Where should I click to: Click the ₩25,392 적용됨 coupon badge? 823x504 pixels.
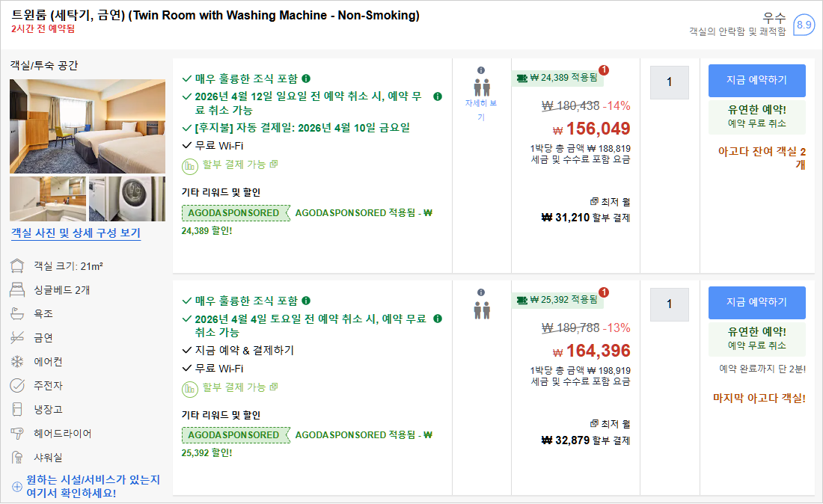tap(558, 300)
